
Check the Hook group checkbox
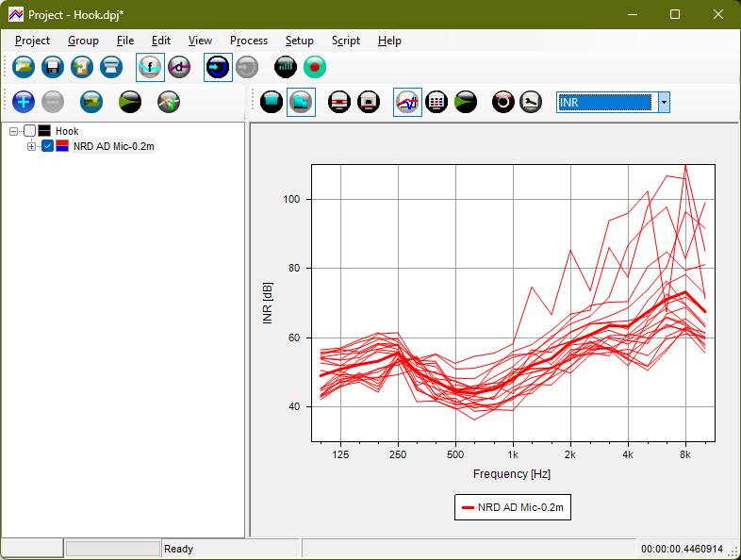point(30,131)
